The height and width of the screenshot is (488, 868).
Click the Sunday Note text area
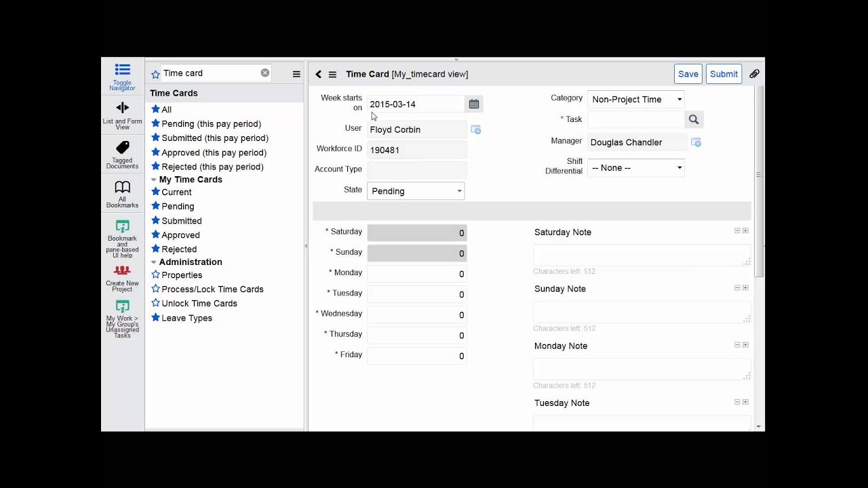642,312
